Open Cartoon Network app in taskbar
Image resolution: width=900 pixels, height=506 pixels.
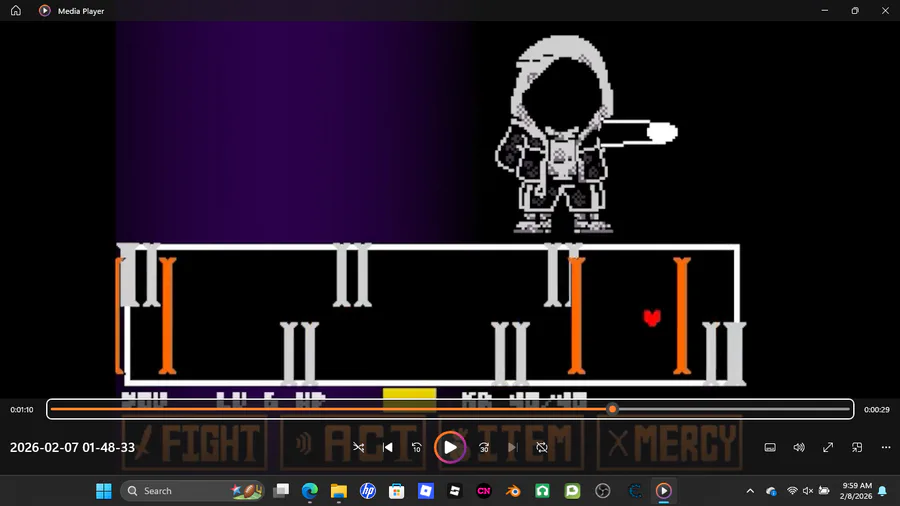(x=484, y=491)
